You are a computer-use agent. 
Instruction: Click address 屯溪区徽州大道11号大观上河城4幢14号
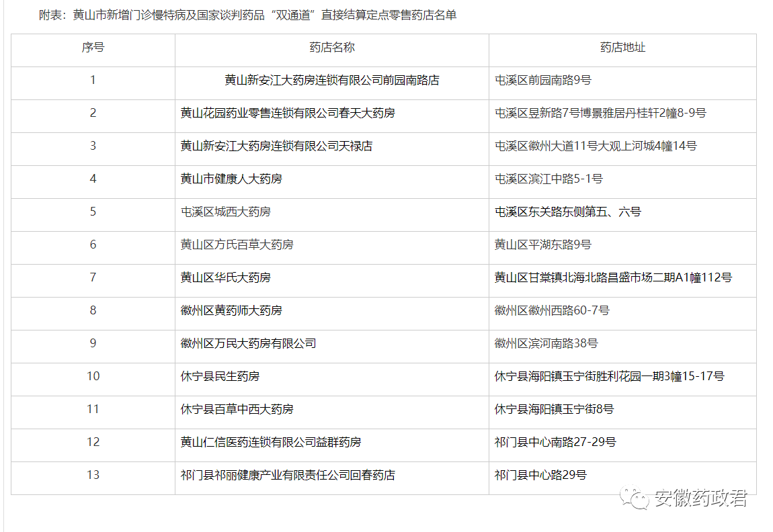tap(596, 146)
